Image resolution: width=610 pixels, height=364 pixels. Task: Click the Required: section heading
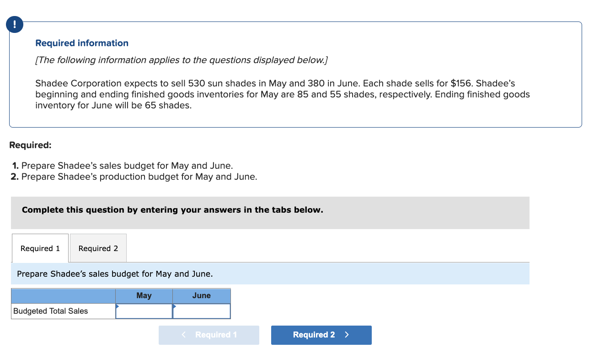click(30, 145)
